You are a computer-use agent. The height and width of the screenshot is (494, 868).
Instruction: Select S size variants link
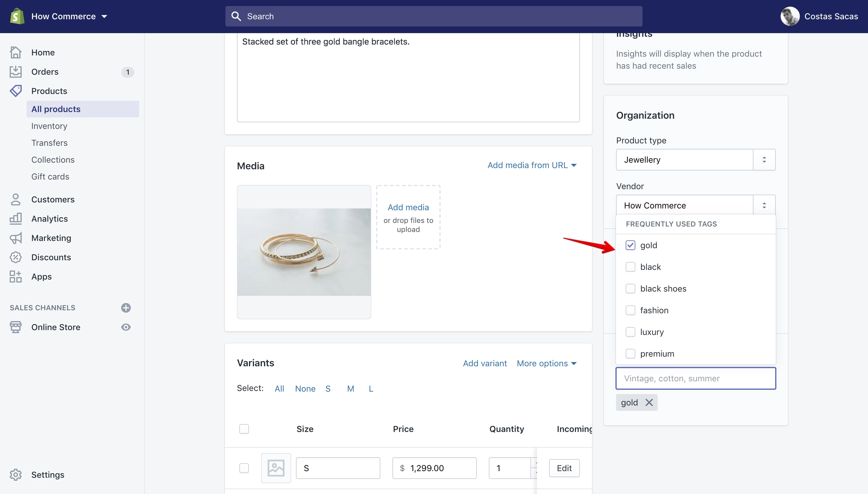[328, 389]
